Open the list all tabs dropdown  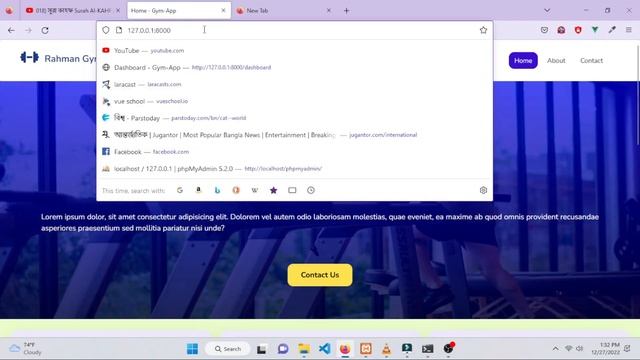pyautogui.click(x=547, y=11)
